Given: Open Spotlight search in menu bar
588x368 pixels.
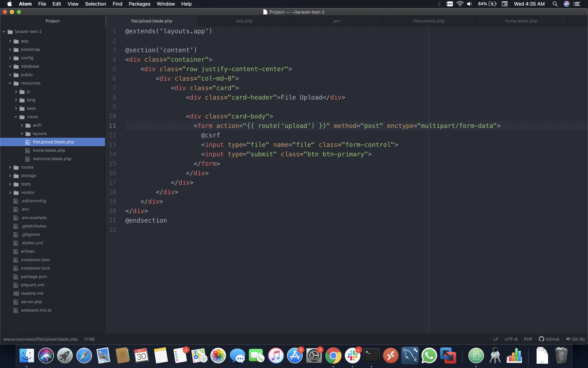Looking at the screenshot, I should pos(555,4).
